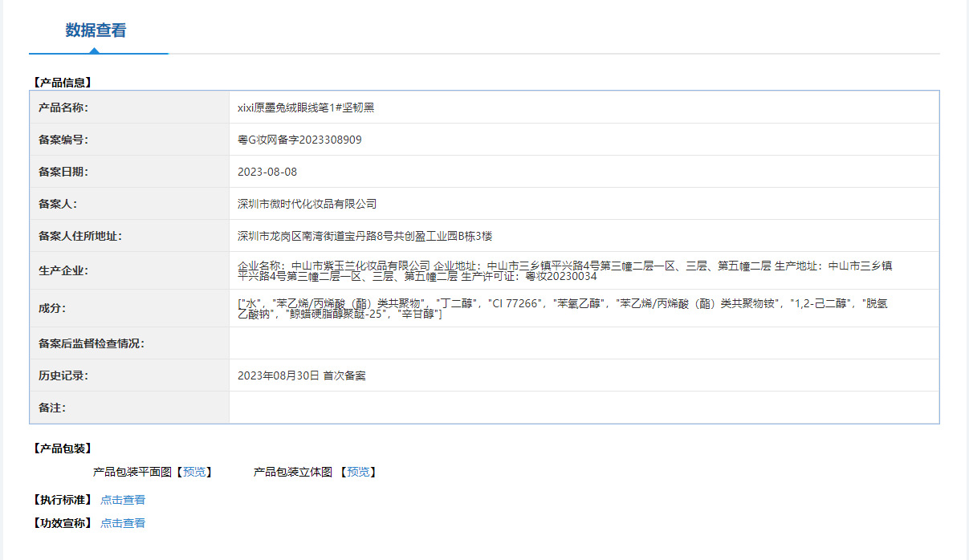Click the filer address in 龙岗区南湾街道
Image resolution: width=969 pixels, height=560 pixels.
[364, 236]
